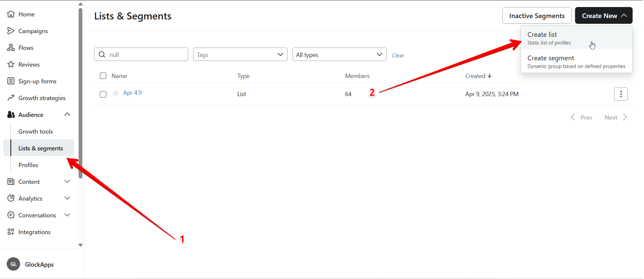This screenshot has height=279, width=644.
Task: Open Campaigns from the sidebar
Action: 33,31
